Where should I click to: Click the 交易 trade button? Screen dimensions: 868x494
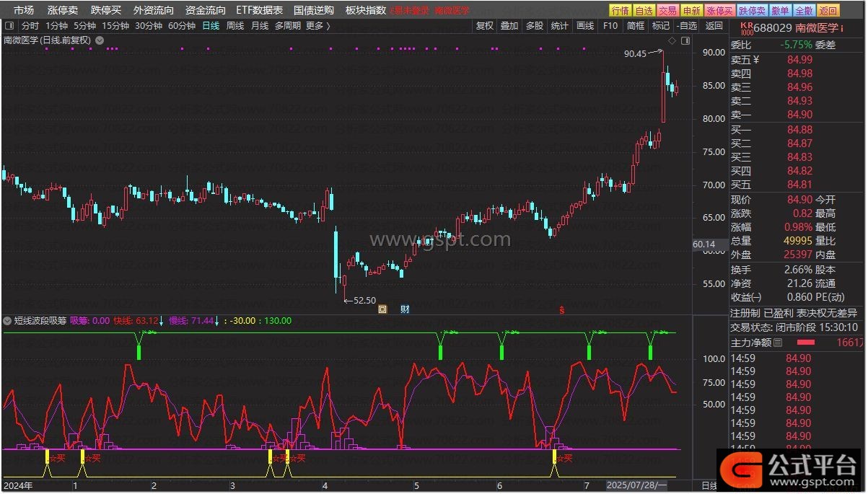(x=668, y=10)
